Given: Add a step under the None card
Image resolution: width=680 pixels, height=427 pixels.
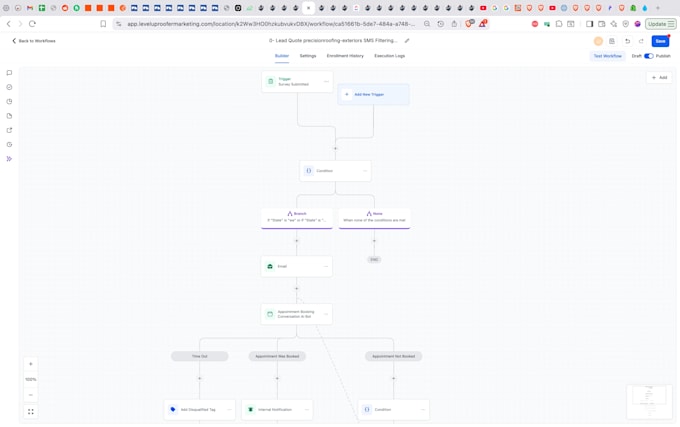Looking at the screenshot, I should (374, 241).
